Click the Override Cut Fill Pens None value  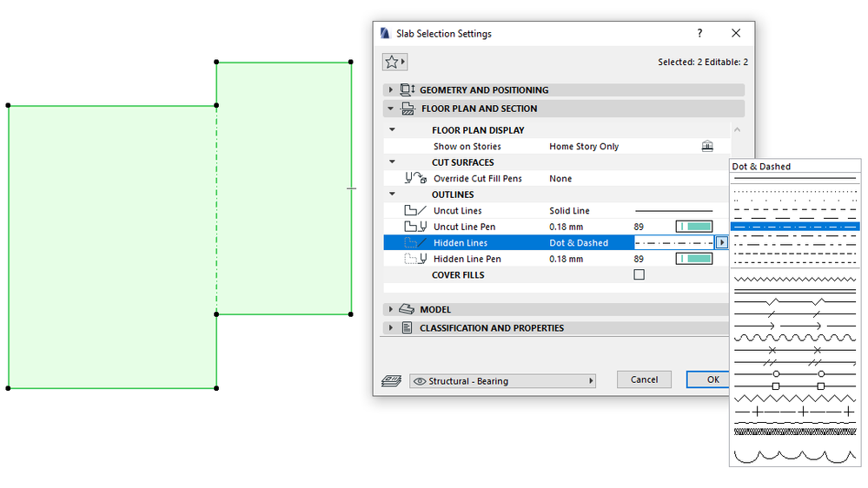click(560, 178)
